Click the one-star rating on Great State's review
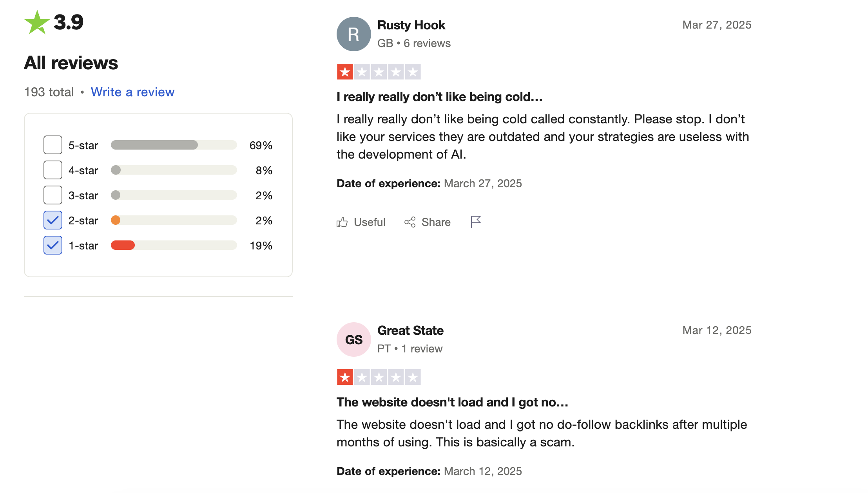 point(379,377)
